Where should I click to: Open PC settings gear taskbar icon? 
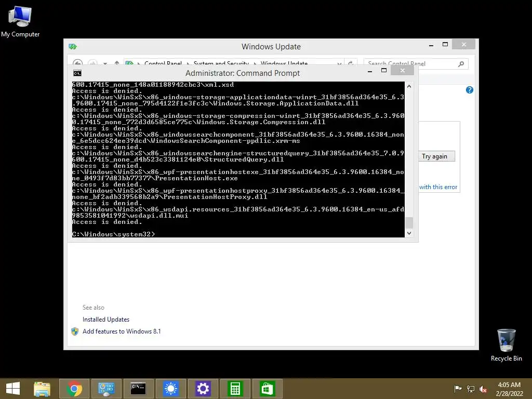pyautogui.click(x=203, y=389)
